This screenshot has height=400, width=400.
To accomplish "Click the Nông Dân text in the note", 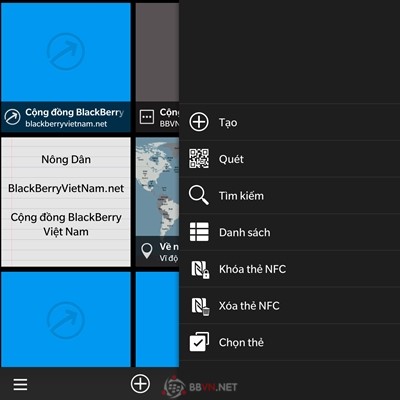I will [x=66, y=159].
